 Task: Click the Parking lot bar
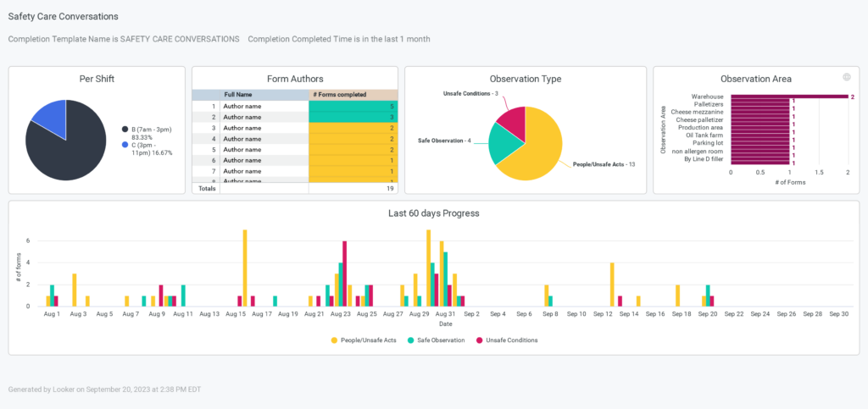point(760,142)
